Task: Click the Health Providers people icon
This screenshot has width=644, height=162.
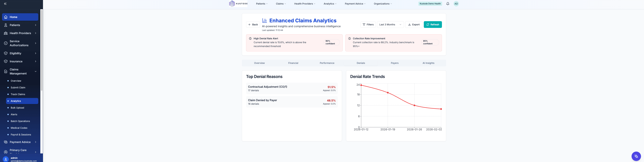Action: pos(6,33)
